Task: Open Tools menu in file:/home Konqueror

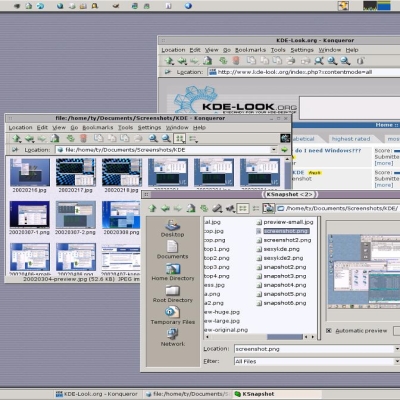Action: [125, 128]
